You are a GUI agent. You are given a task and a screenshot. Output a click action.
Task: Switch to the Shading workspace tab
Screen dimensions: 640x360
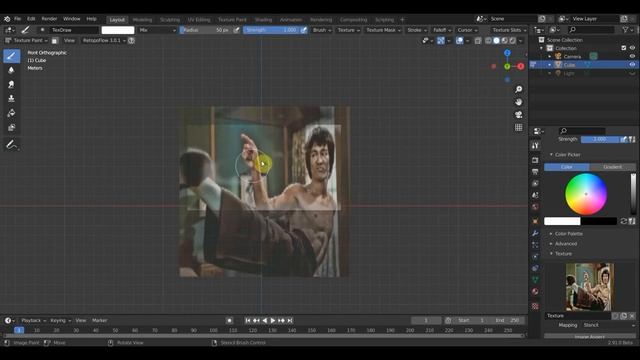click(263, 20)
